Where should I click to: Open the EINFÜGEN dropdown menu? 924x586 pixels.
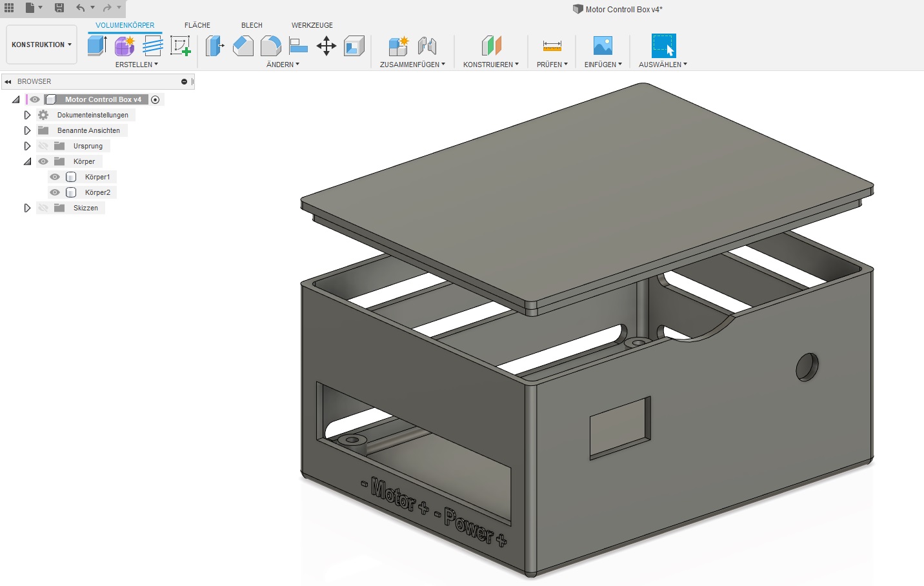click(603, 65)
